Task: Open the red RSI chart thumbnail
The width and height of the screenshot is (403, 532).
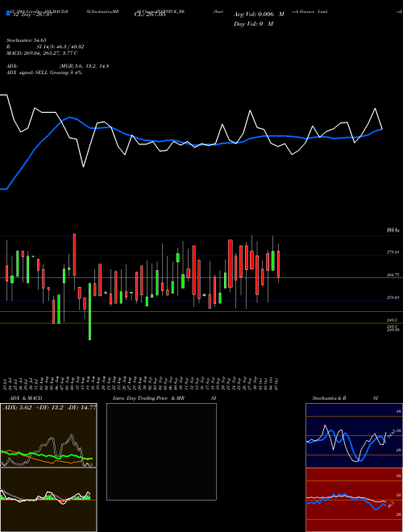Action: [354, 500]
